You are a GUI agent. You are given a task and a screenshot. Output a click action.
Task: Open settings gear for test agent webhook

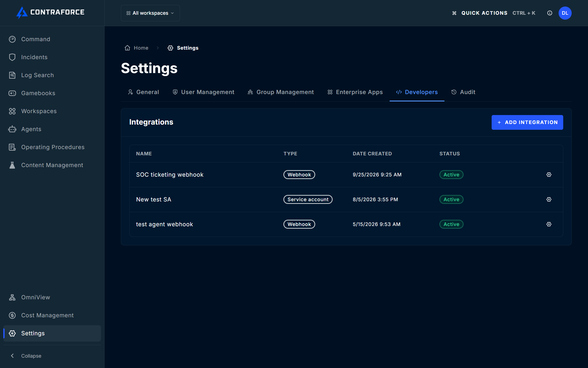tap(549, 224)
